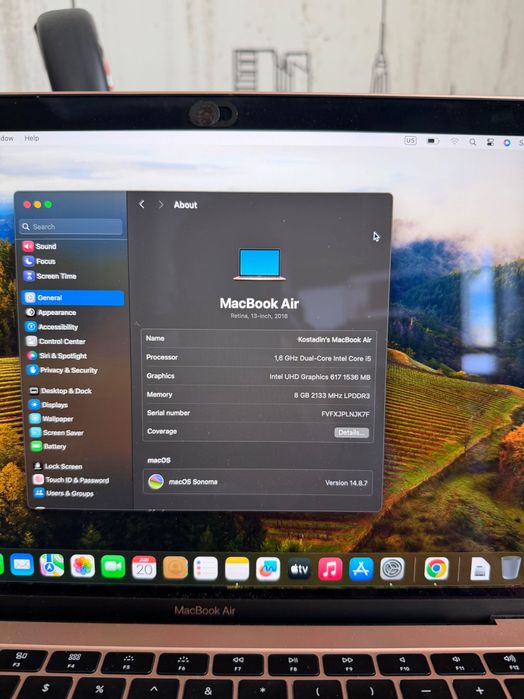This screenshot has width=524, height=699.
Task: Open Screen Time settings
Action: point(50,276)
